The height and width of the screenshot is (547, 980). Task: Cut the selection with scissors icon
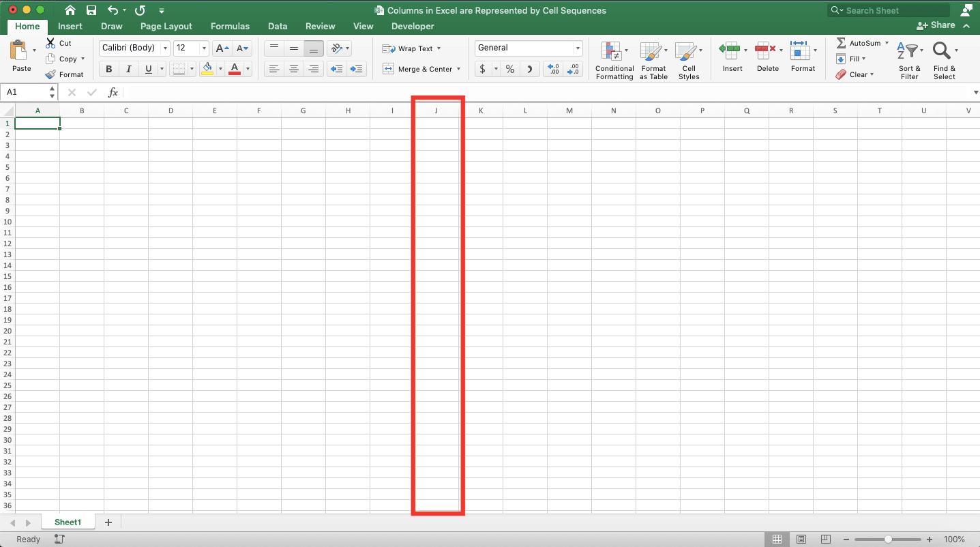[x=50, y=43]
